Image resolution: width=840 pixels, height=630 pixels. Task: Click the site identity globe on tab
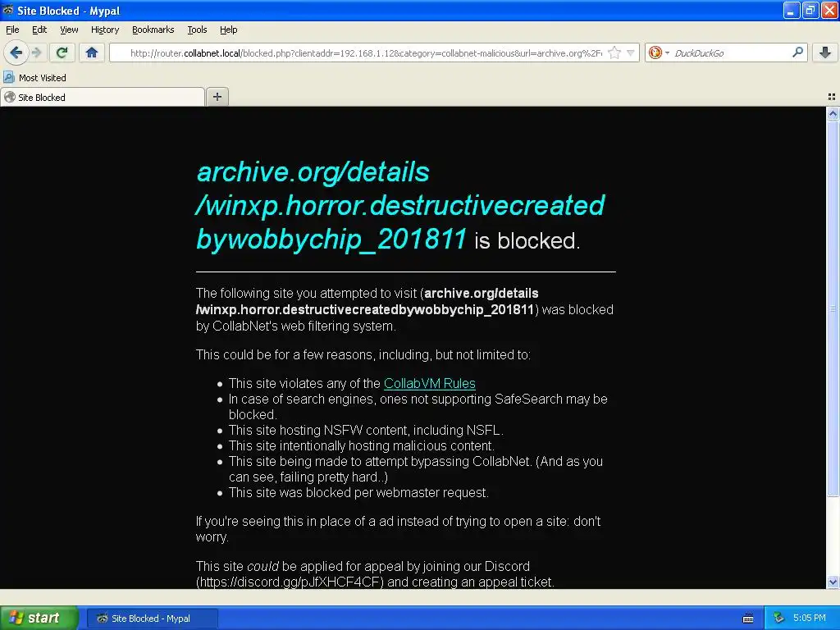10,97
